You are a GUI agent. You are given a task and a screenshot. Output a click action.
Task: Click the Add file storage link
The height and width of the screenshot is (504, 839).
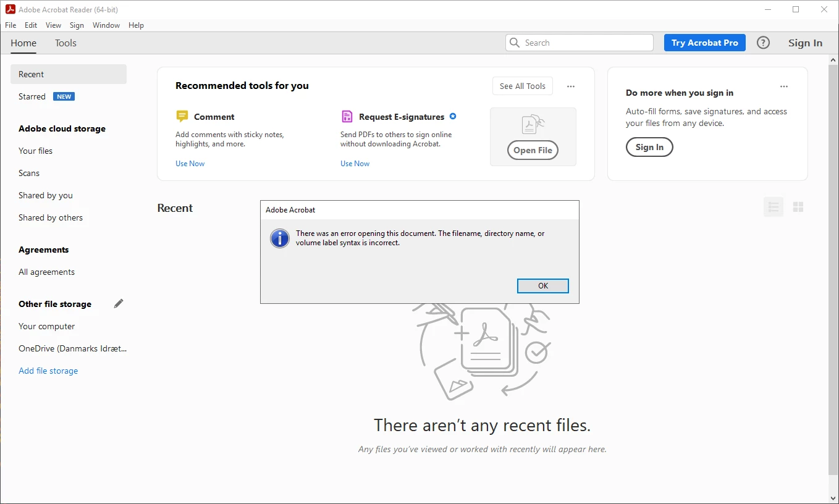pyautogui.click(x=48, y=371)
